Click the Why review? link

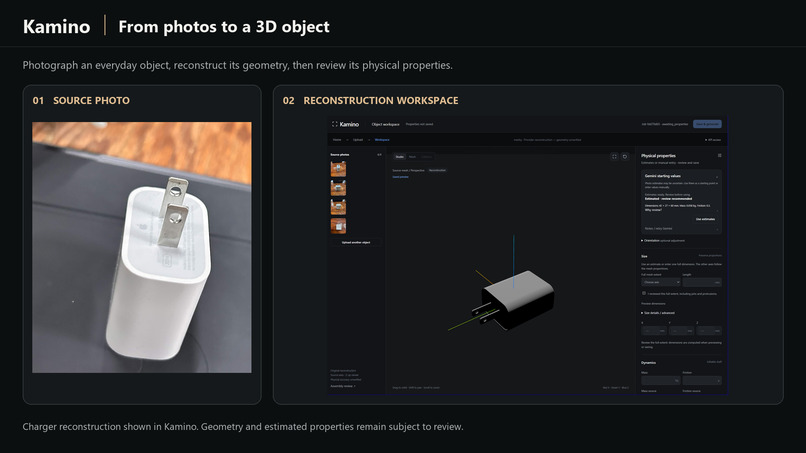point(653,210)
